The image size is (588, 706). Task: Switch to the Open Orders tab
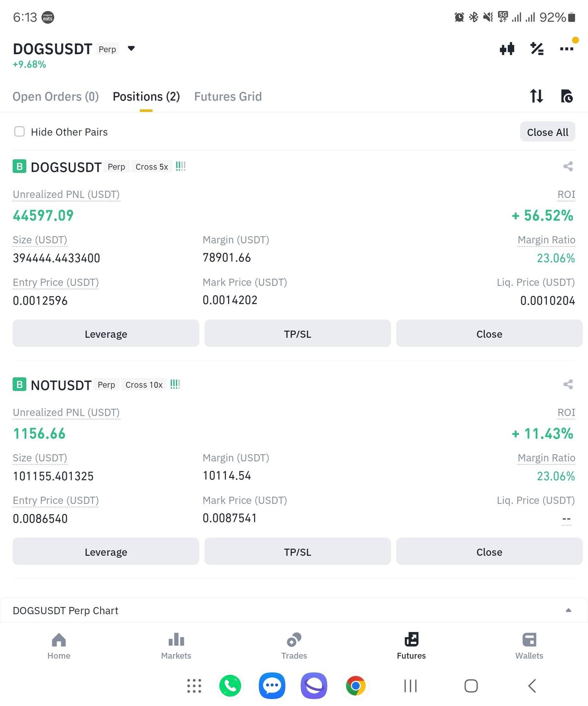[56, 96]
